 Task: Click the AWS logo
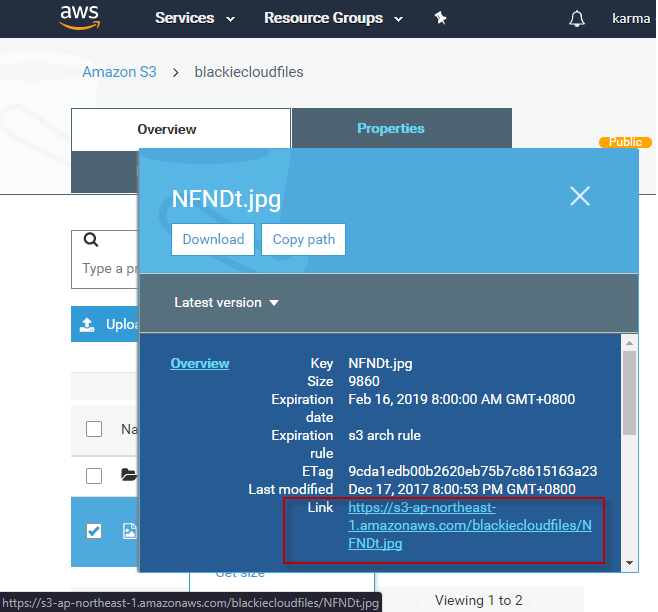coord(79,17)
